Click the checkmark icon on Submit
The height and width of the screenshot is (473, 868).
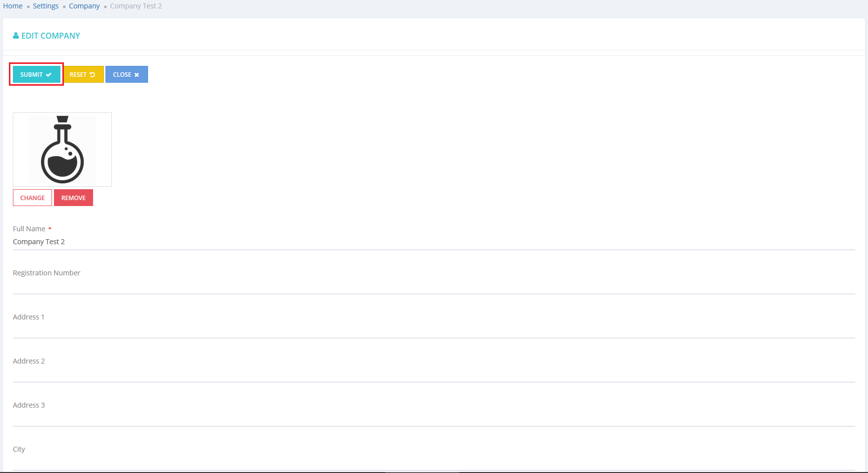pyautogui.click(x=49, y=75)
